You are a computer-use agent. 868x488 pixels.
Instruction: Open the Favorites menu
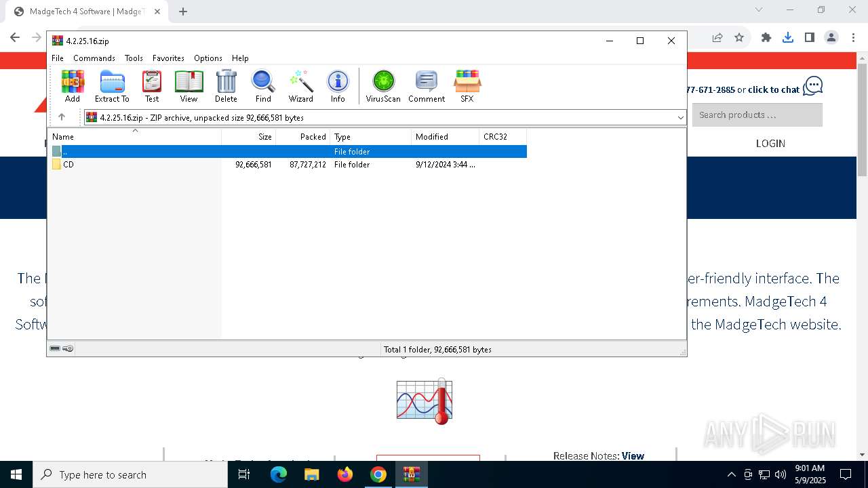[x=168, y=58]
